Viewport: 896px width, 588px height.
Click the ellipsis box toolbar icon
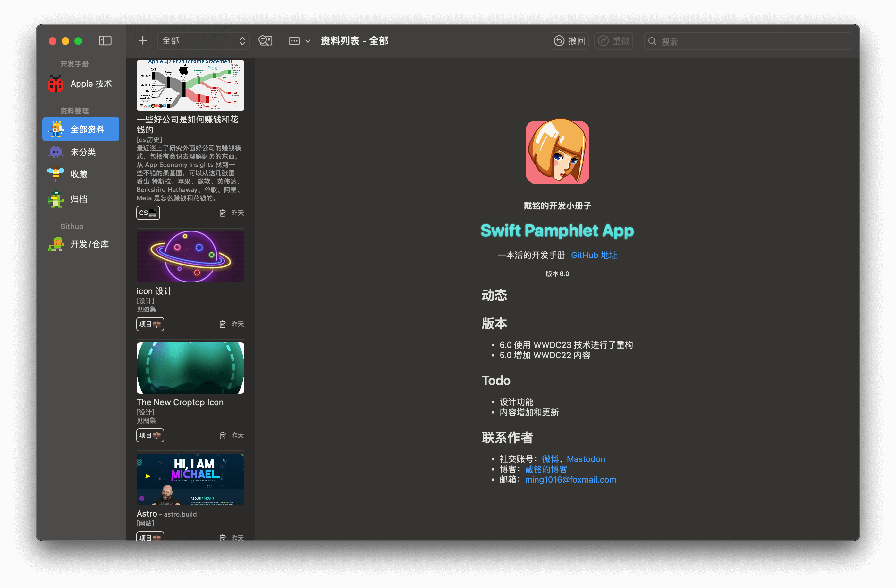pos(294,41)
